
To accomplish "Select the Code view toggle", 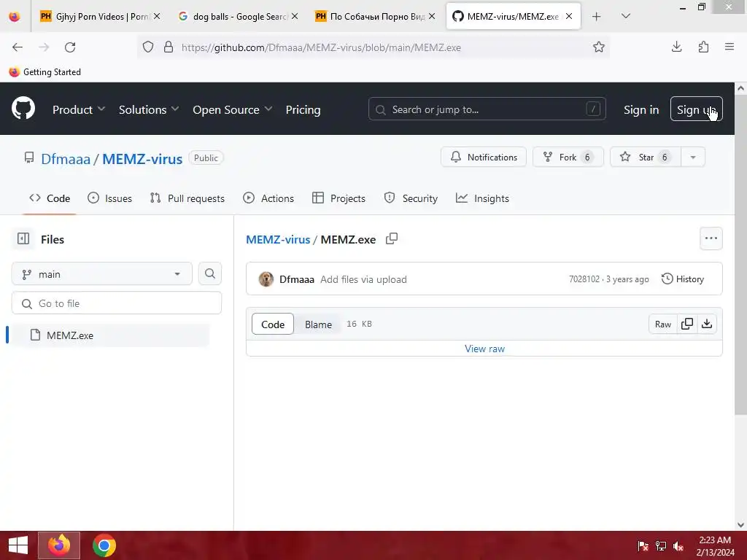I will pyautogui.click(x=273, y=324).
